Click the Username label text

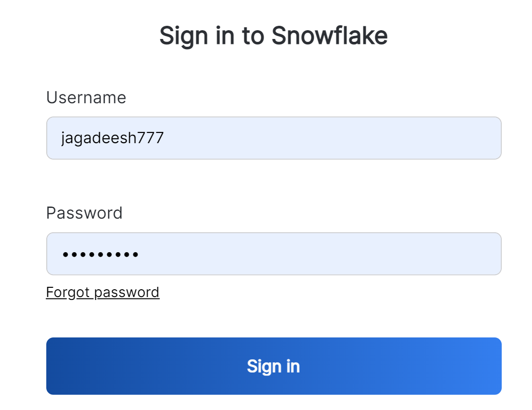click(86, 98)
